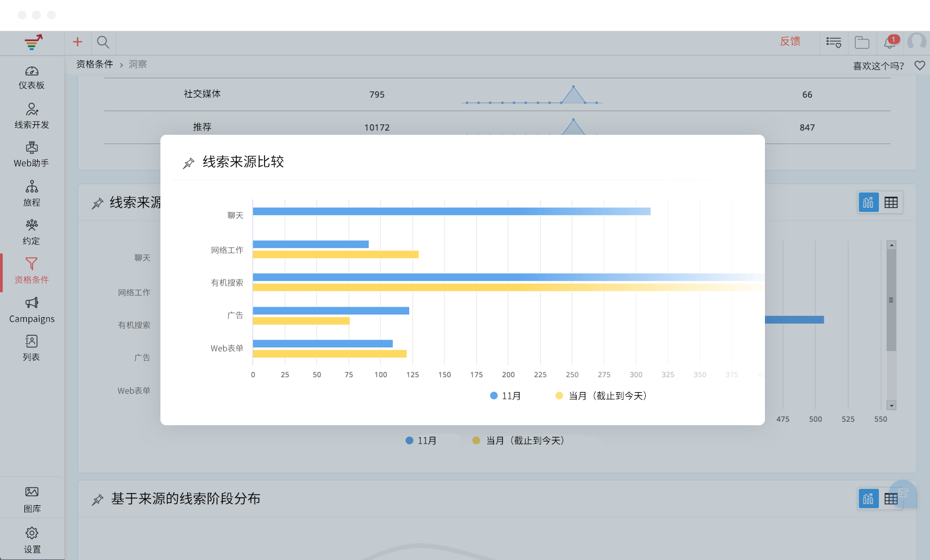
Task: Open the Web助手 section
Action: (32, 155)
